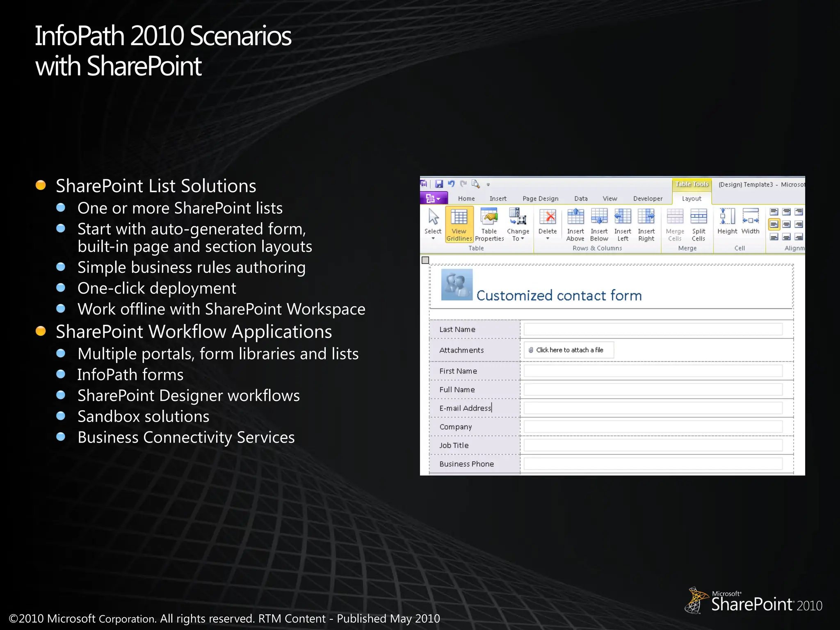Click Insert Below
This screenshot has height=630, width=840.
click(x=599, y=224)
